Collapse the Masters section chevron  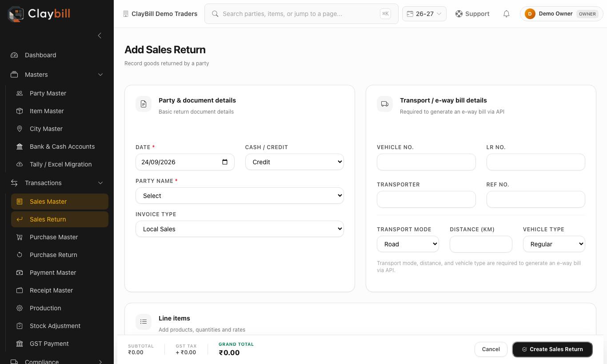pyautogui.click(x=100, y=75)
